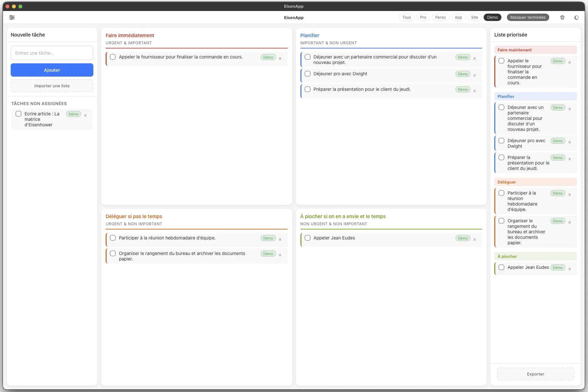Enable "Masquer terminées"
Image resolution: width=588 pixels, height=392 pixels.
528,17
